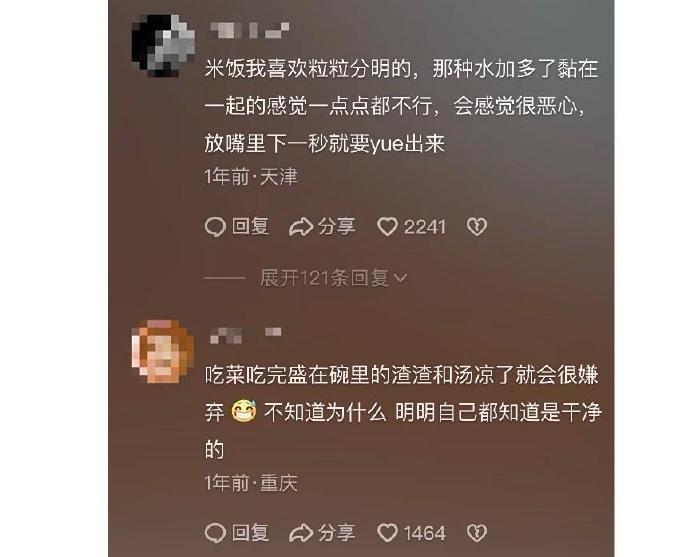
Task: Tap the second commenter's blurred username
Action: [x=246, y=335]
